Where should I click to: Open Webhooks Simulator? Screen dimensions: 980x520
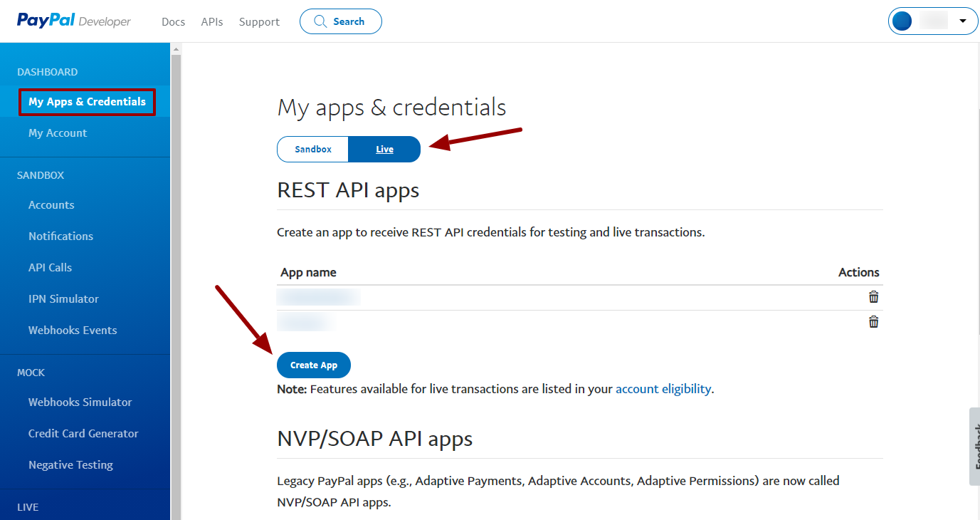coord(80,402)
